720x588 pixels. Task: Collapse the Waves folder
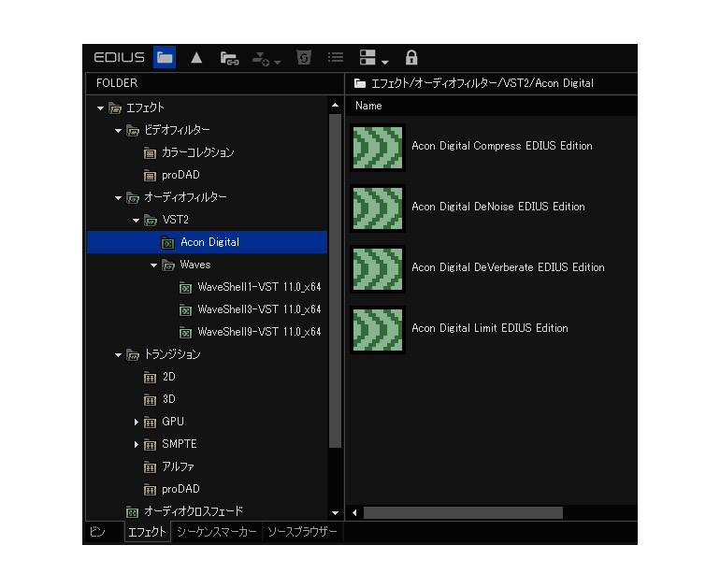(154, 265)
